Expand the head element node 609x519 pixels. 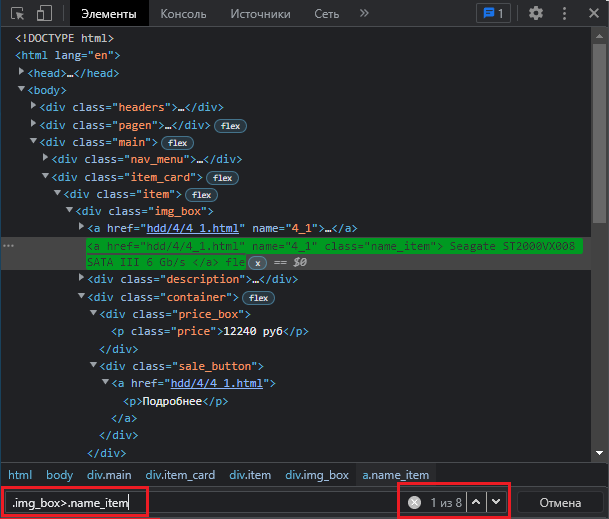[22, 73]
